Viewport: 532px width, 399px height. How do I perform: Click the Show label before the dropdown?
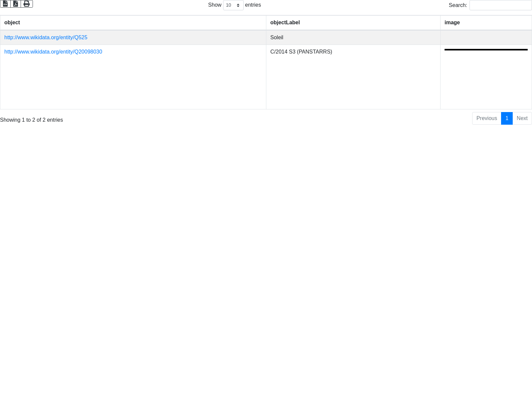point(214,5)
